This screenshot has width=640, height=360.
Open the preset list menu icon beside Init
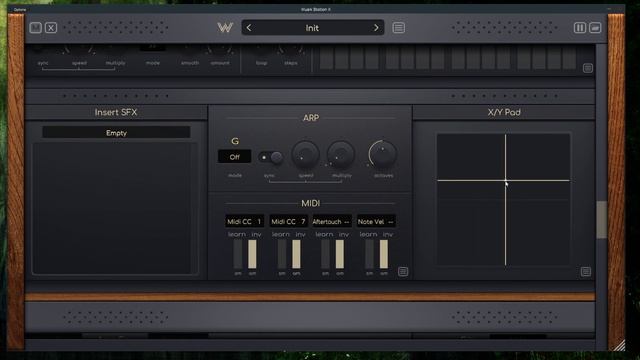[399, 28]
